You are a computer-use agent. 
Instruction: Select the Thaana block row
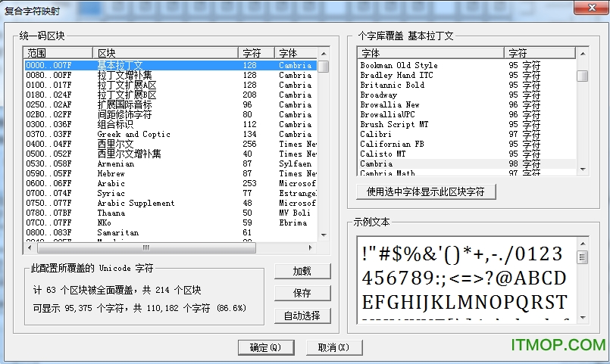point(170,213)
